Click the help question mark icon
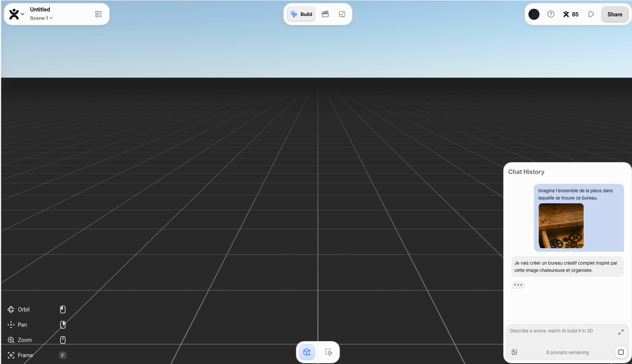Screen dimensions: 632x364 coord(551,14)
